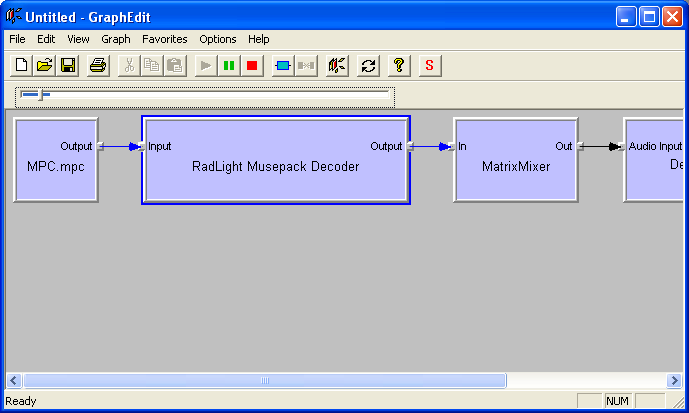Click the Audio Input pin of rightmost filter
Viewport: 689px width, 413px height.
pyautogui.click(x=622, y=146)
